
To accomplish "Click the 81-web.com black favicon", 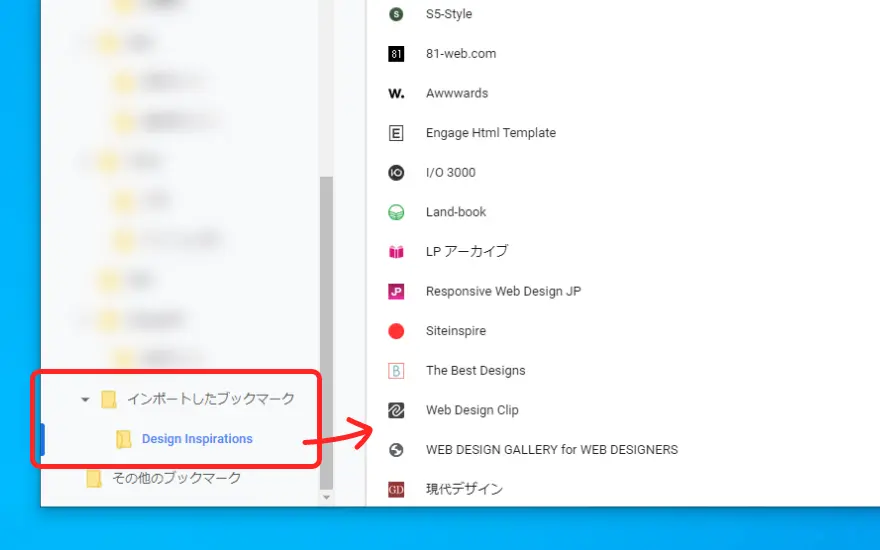I will (396, 54).
